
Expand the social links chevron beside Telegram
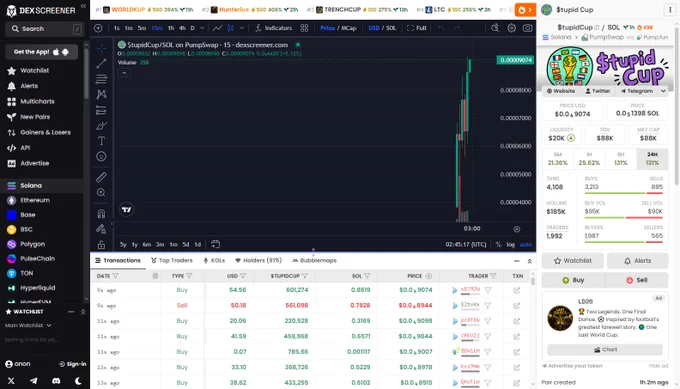pyautogui.click(x=663, y=91)
